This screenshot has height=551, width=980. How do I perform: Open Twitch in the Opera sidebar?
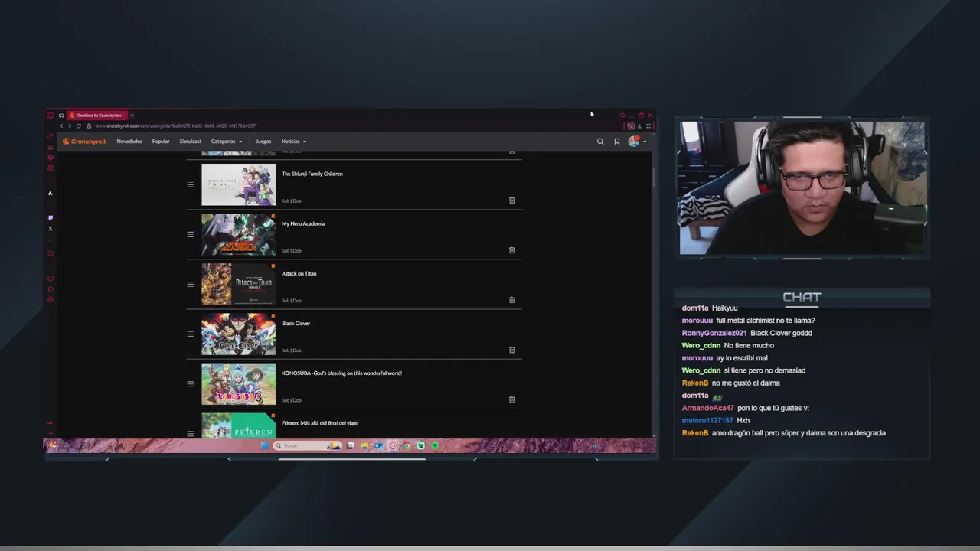(x=51, y=218)
